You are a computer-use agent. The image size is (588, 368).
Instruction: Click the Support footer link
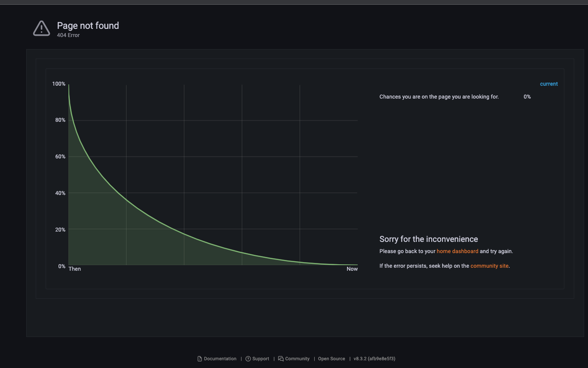point(261,359)
